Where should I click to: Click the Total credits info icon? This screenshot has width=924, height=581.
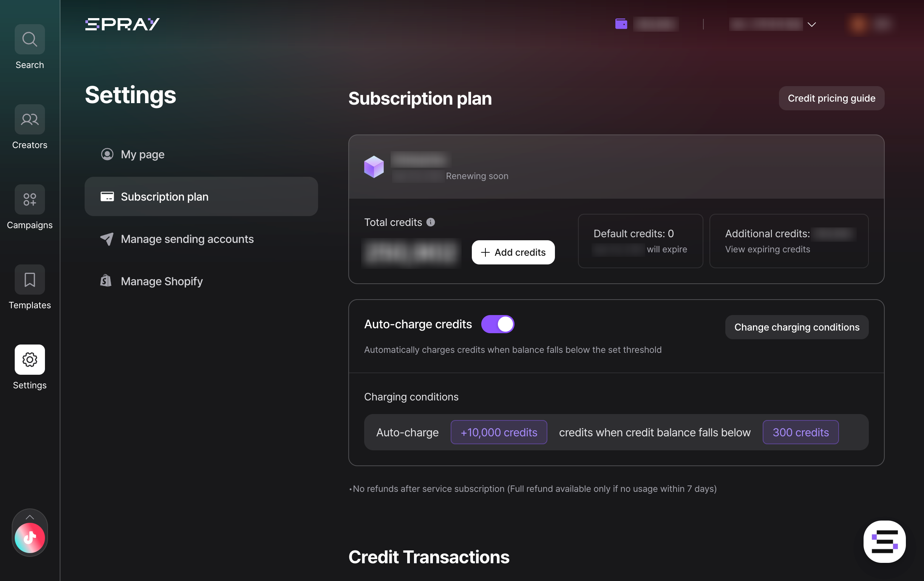tap(431, 222)
